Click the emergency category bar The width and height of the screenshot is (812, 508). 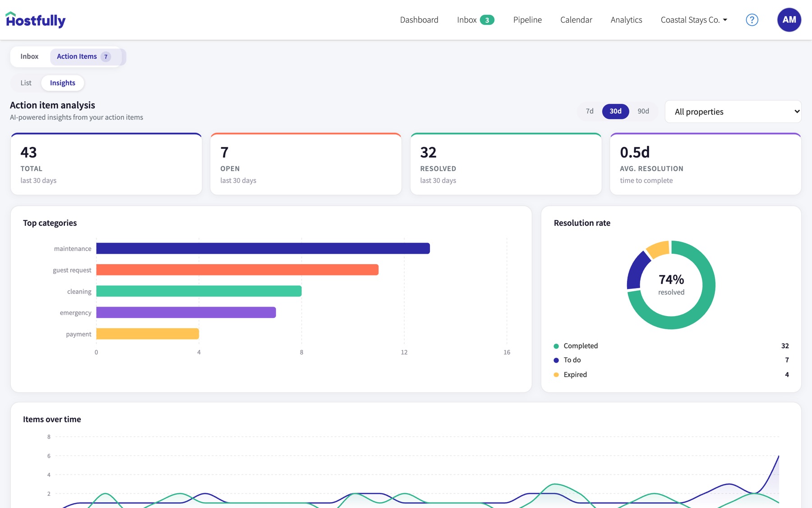point(186,312)
